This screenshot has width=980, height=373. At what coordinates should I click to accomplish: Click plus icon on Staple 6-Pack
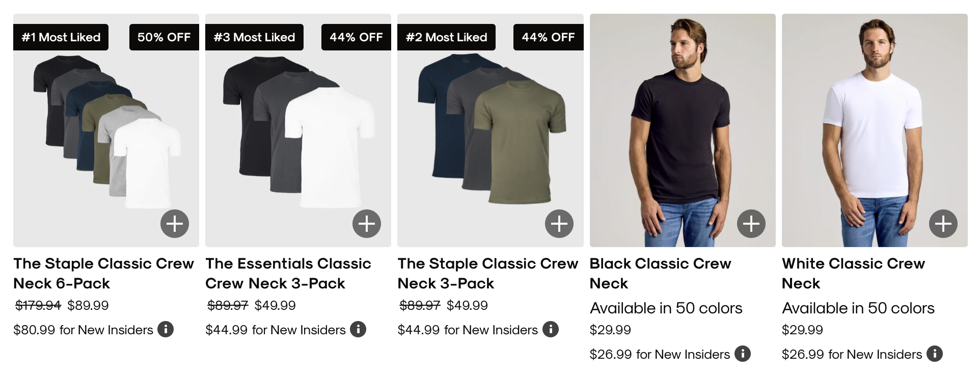coord(175,224)
